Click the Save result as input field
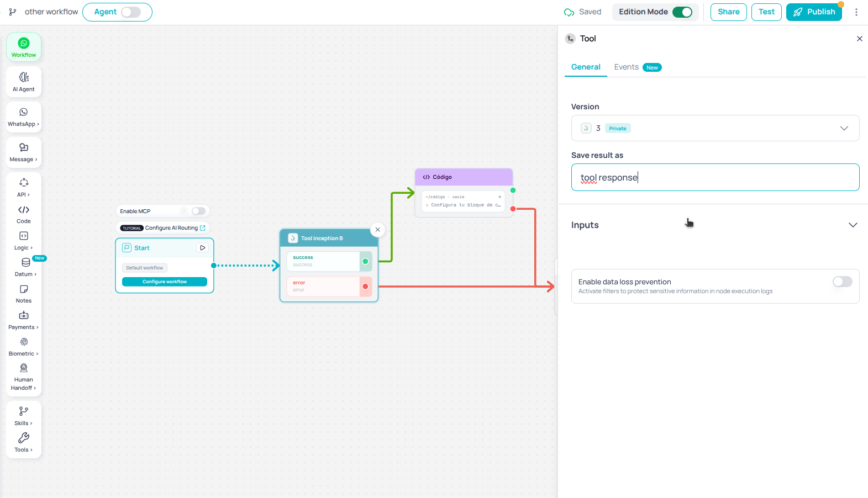This screenshot has width=868, height=498. pos(715,177)
